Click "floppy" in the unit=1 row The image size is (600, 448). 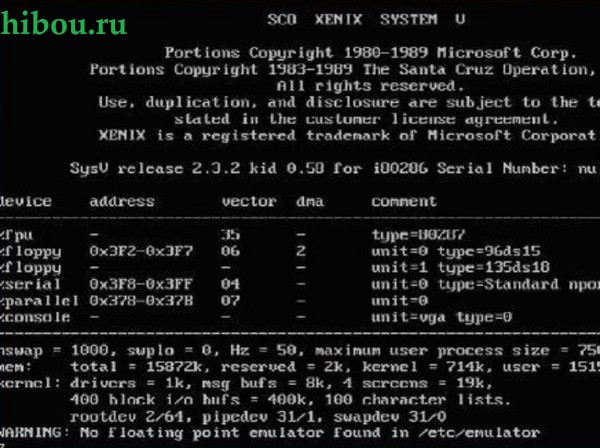point(33,268)
